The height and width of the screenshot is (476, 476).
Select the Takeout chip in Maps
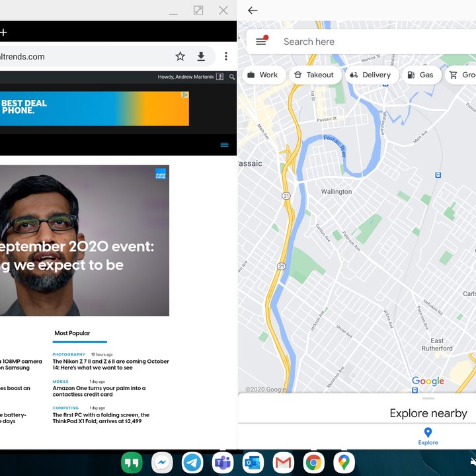[315, 75]
